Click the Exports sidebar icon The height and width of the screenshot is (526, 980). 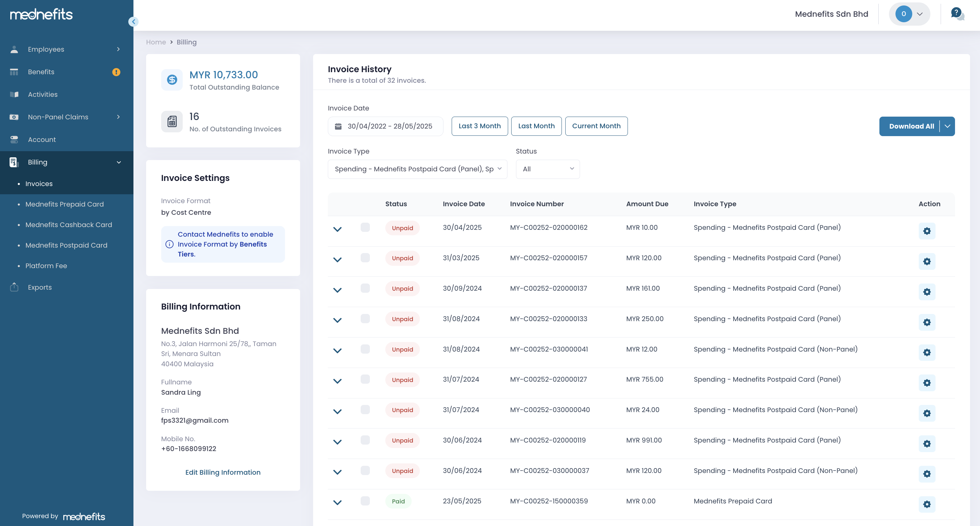click(x=14, y=287)
